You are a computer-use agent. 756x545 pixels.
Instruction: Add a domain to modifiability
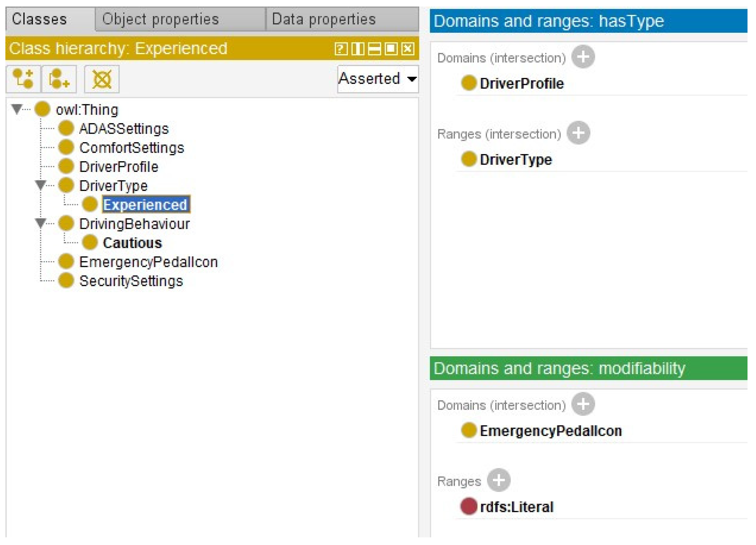point(583,404)
